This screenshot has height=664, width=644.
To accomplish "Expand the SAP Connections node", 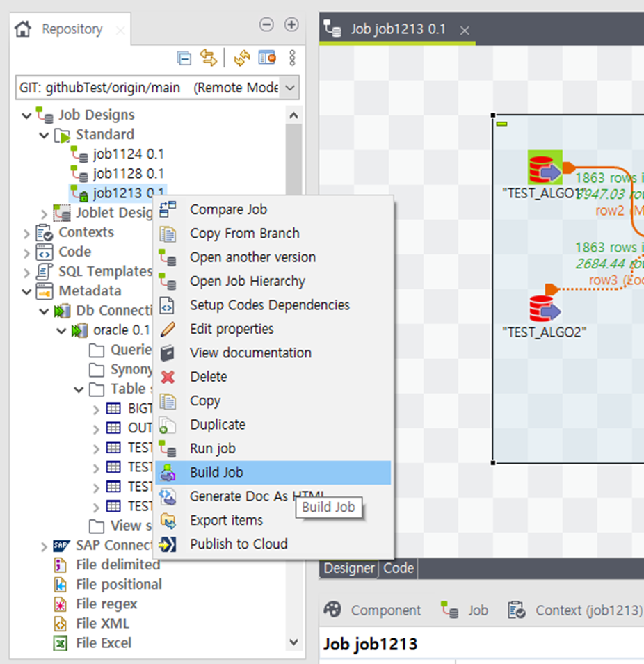I will 44,546.
